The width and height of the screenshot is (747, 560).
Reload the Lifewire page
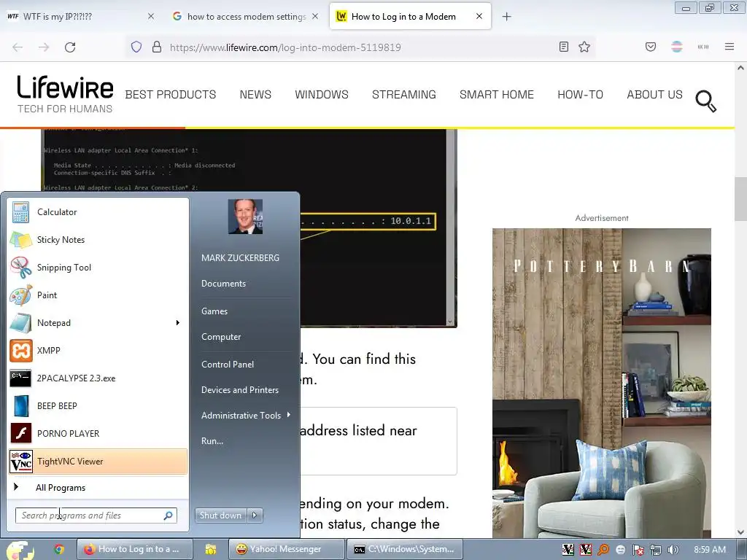[x=70, y=47]
